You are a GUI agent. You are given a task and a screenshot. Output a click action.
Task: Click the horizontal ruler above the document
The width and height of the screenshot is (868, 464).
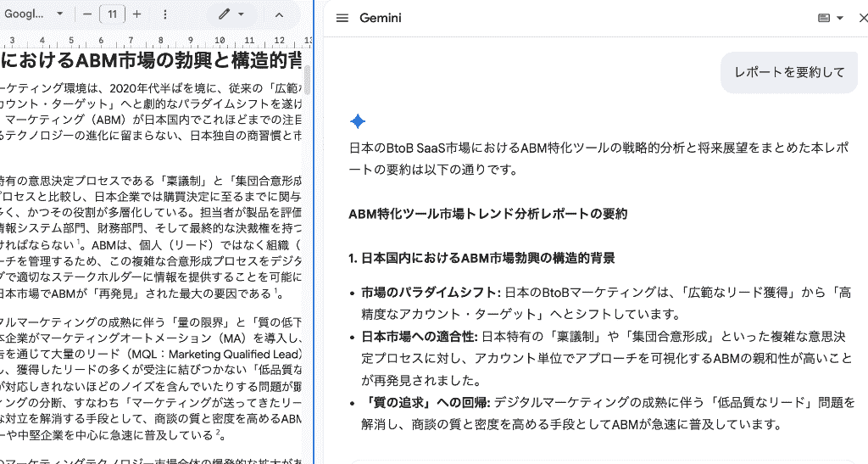coord(155,41)
